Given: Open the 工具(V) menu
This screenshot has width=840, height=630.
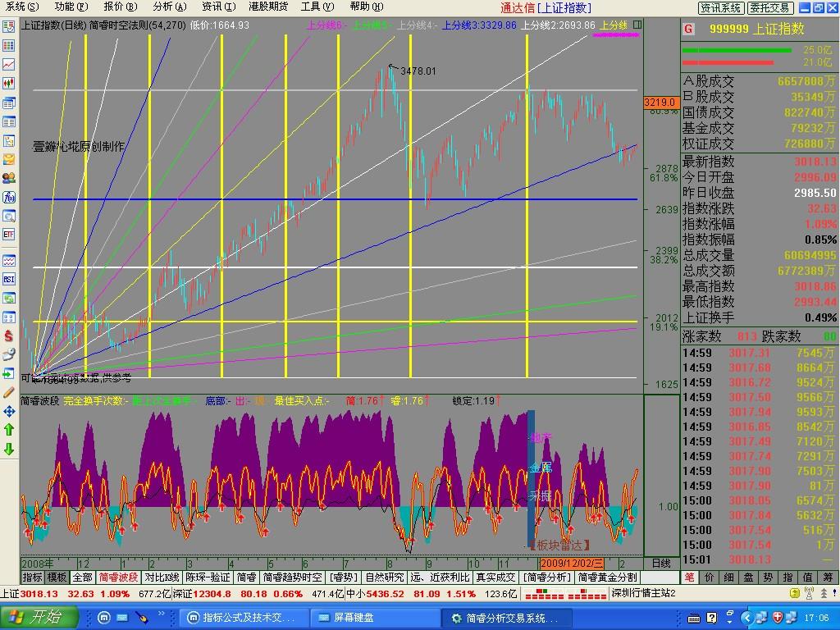Looking at the screenshot, I should (317, 7).
